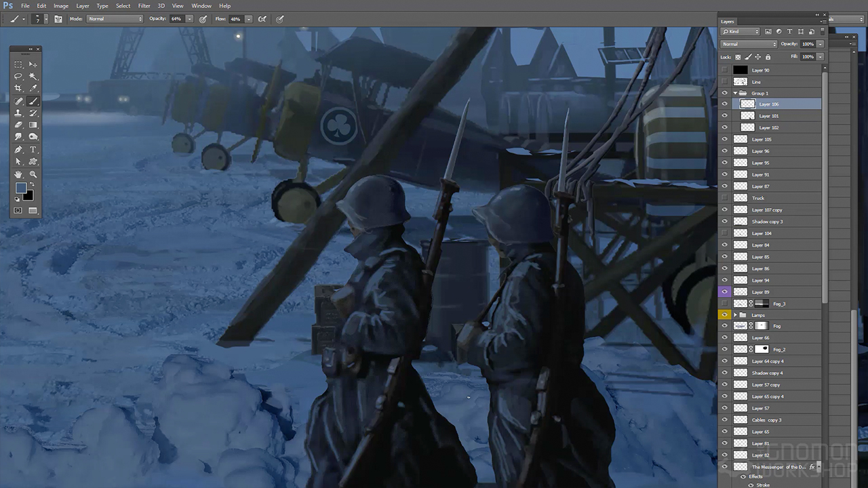Open the Filter menu
The width and height of the screenshot is (868, 488).
pos(144,5)
